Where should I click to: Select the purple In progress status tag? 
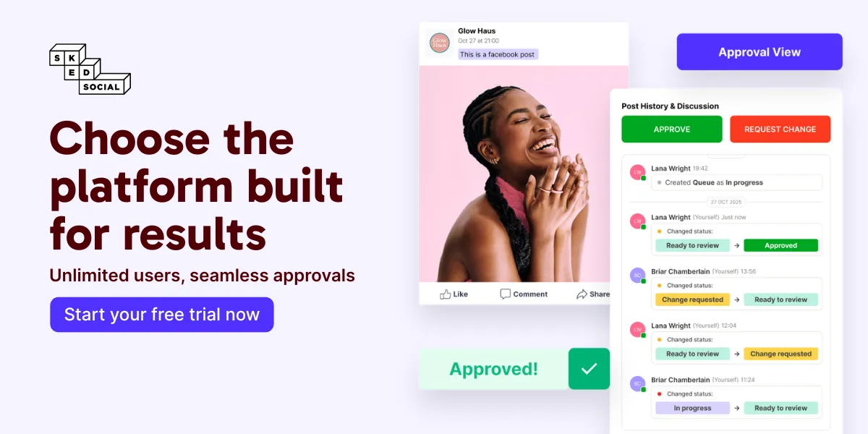[x=692, y=408]
